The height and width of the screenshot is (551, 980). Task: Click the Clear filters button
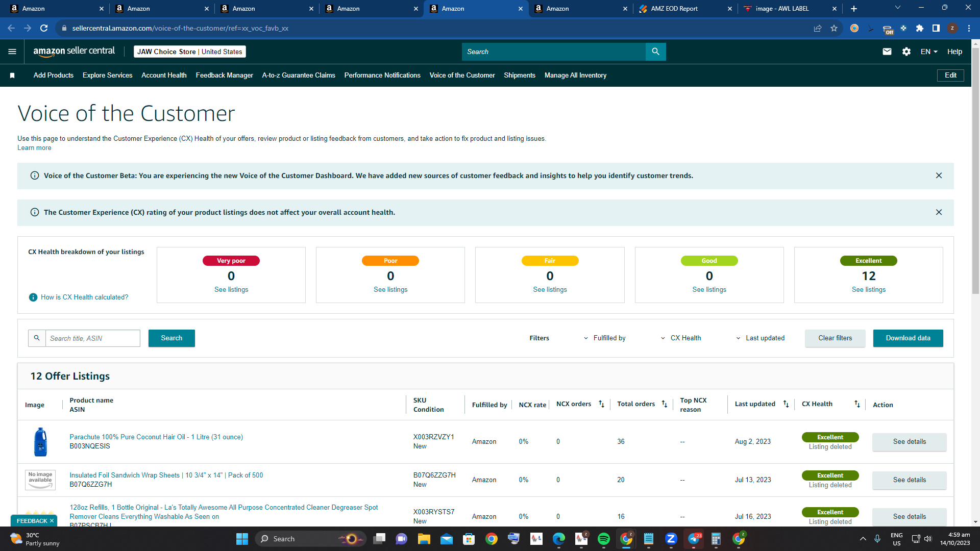coord(835,338)
